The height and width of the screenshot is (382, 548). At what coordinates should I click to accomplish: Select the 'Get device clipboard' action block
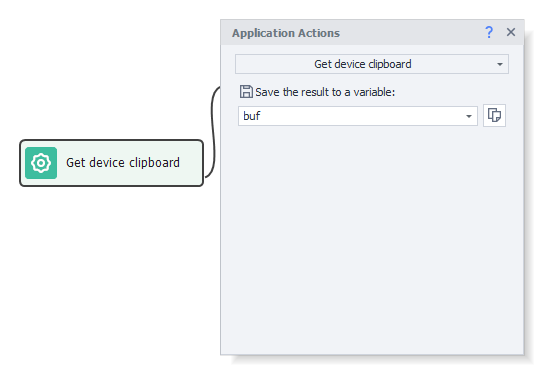coord(111,163)
